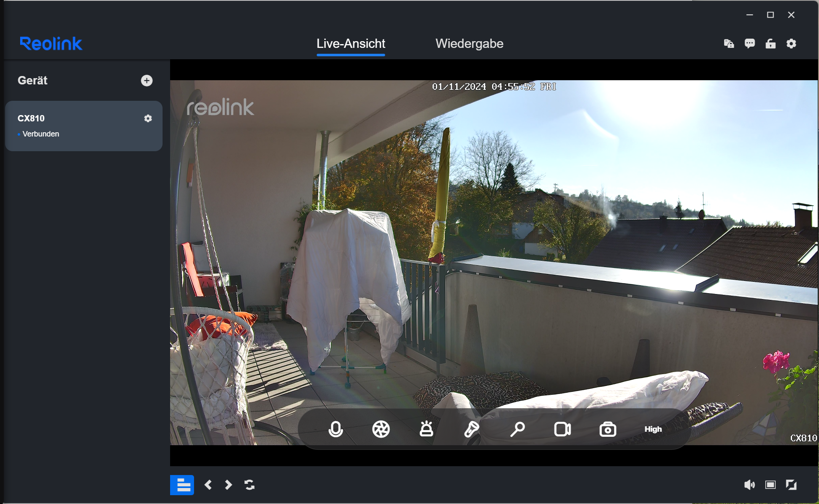Add a new device with plus button
Screen dimensions: 819x504
pos(147,81)
